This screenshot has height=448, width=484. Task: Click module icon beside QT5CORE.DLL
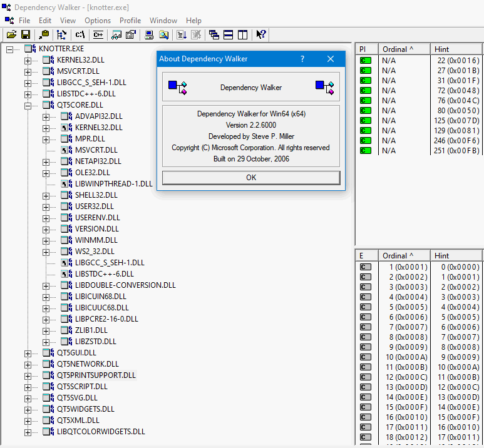tap(48, 105)
